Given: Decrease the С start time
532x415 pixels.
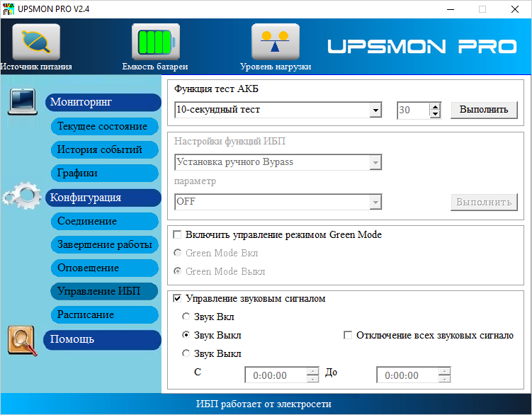Looking at the screenshot, I should [x=312, y=379].
